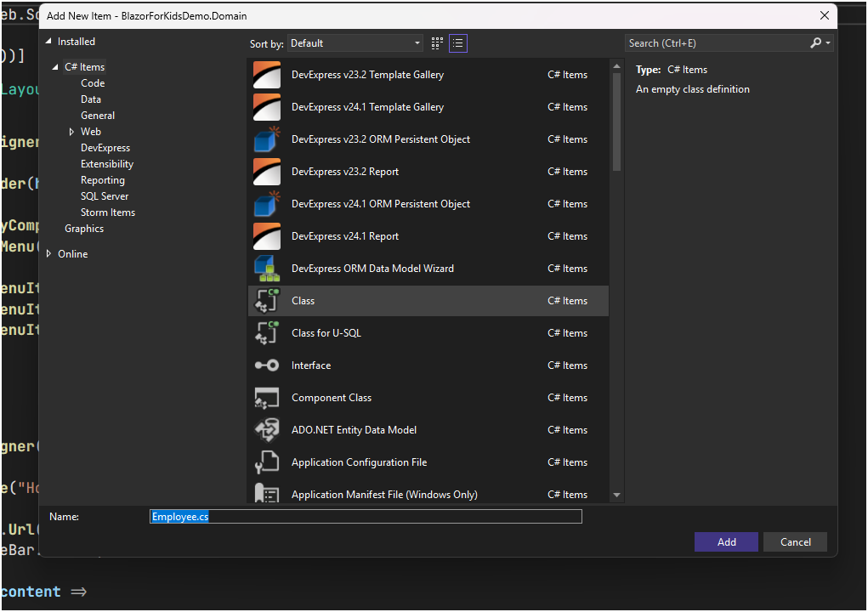Close the Add New Item dialog

coord(825,15)
